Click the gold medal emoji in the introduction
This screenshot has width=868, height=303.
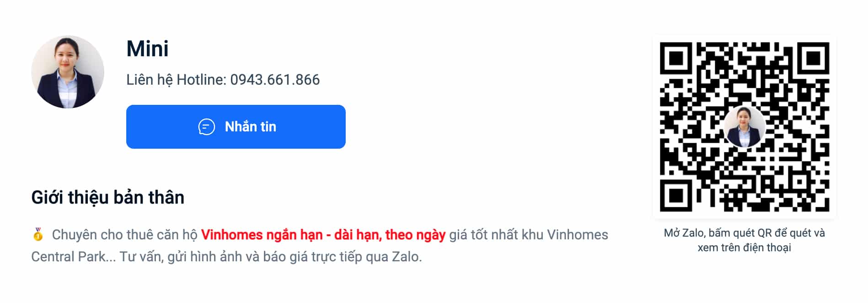coord(38,234)
